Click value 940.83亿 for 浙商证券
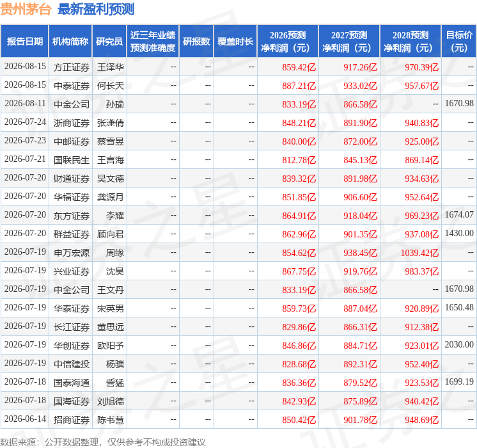The width and height of the screenshot is (477, 448). point(421,123)
